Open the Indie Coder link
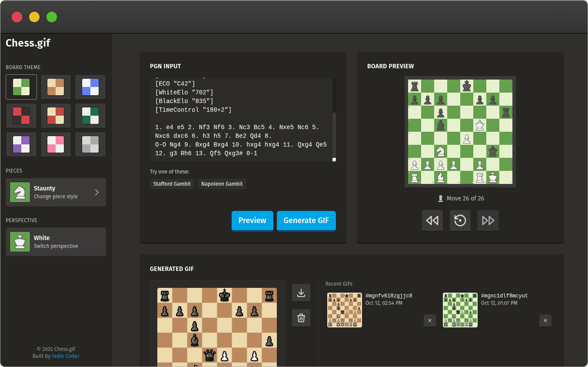The width and height of the screenshot is (588, 367). point(65,356)
